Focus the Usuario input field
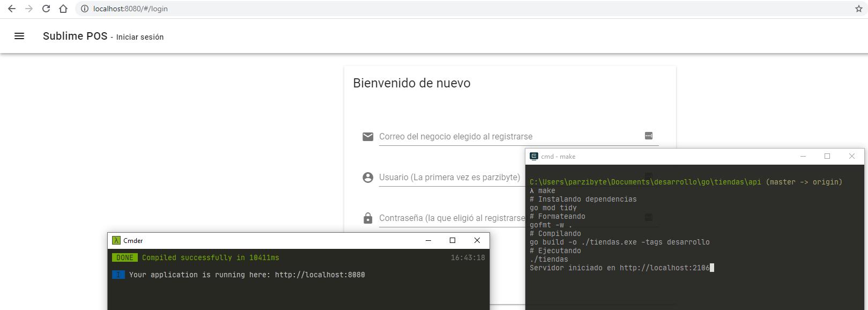The image size is (868, 310). tap(449, 178)
